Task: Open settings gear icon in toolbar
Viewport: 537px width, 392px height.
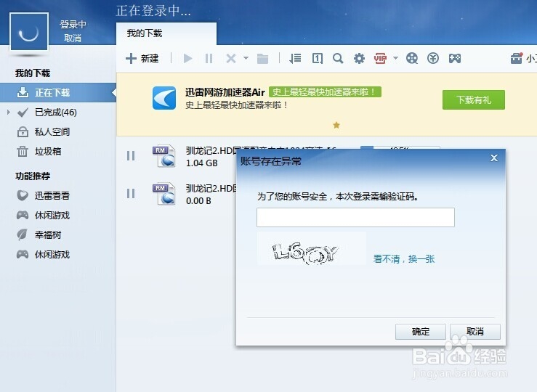Action: click(359, 59)
